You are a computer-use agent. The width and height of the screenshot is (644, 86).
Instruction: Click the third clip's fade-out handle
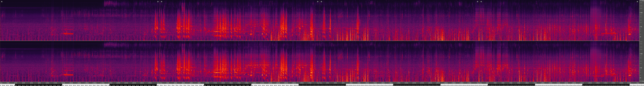click(x=478, y=2)
